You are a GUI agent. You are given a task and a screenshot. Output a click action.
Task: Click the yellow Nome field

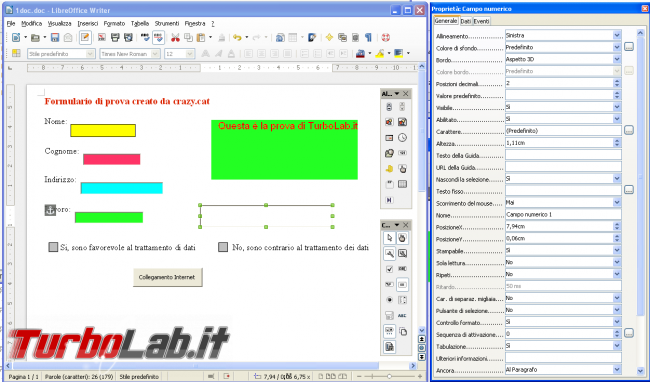pos(103,131)
